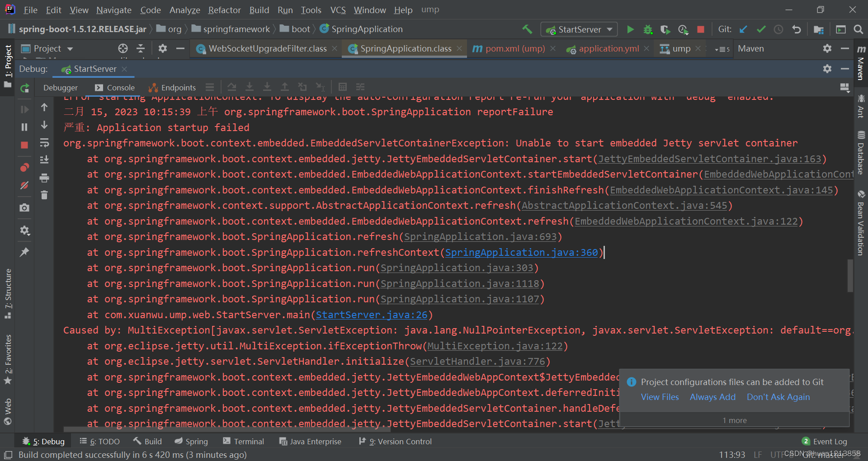Click the Step Out icon

pyautogui.click(x=285, y=87)
